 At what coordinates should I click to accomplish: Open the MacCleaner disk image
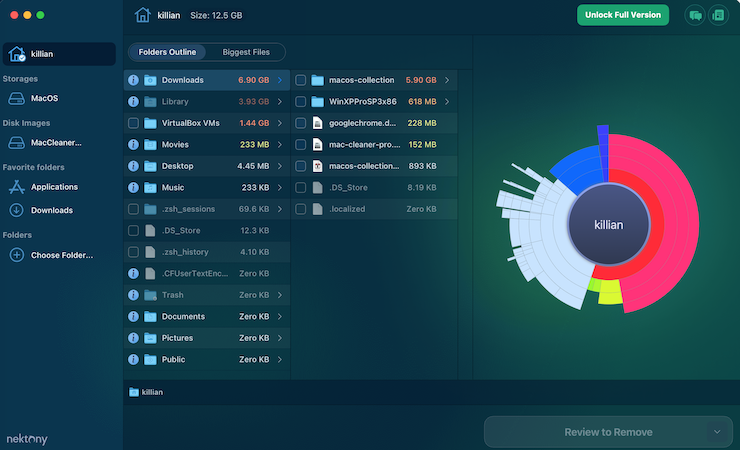tap(45, 142)
